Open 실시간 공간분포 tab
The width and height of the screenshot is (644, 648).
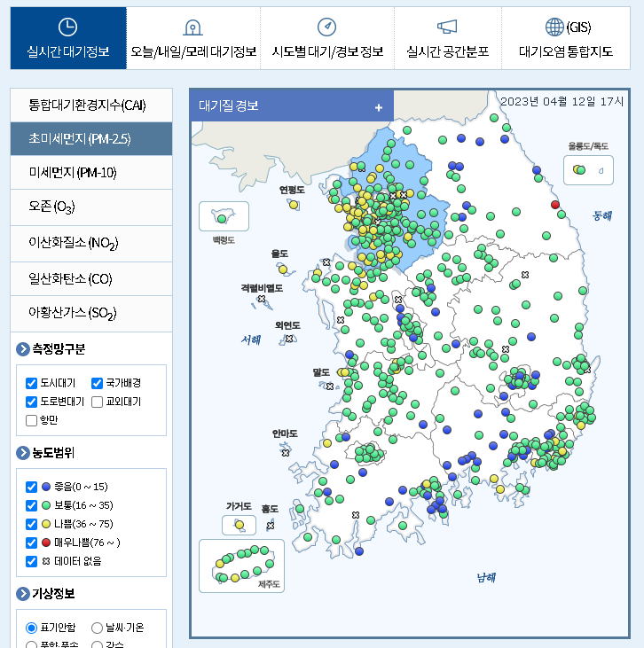tap(448, 38)
